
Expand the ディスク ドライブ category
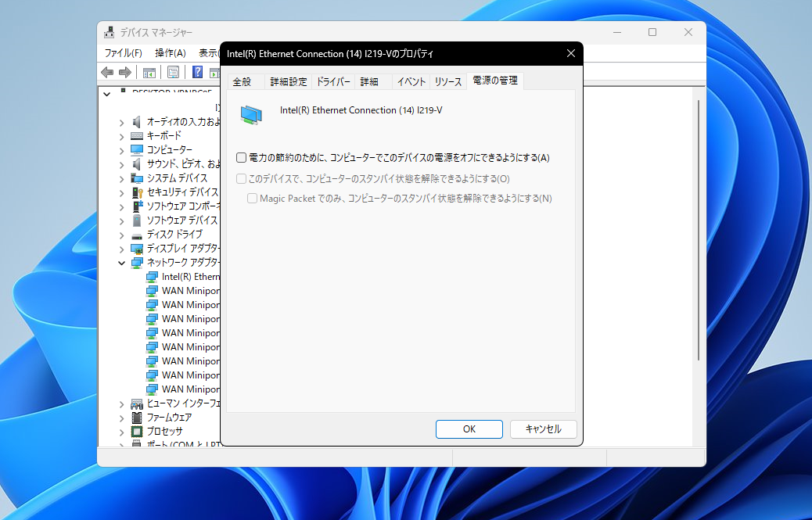coord(122,235)
